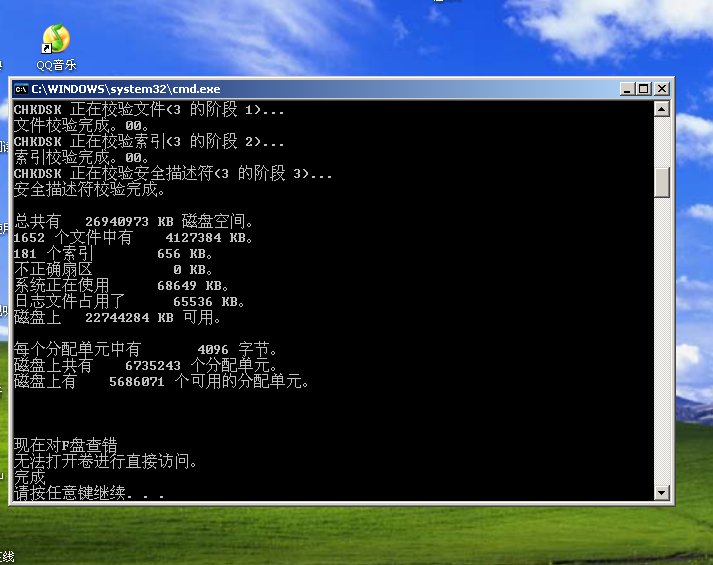Click the line '索引校验完成。00。'
713x565 pixels.
point(81,158)
